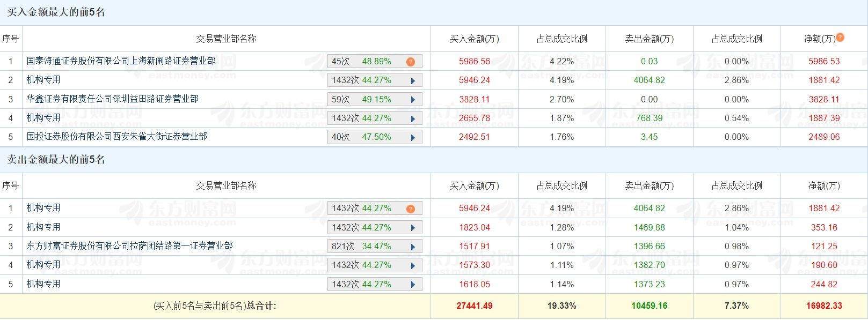Click the orange question icon in 国泰海通证券 row

click(411, 62)
